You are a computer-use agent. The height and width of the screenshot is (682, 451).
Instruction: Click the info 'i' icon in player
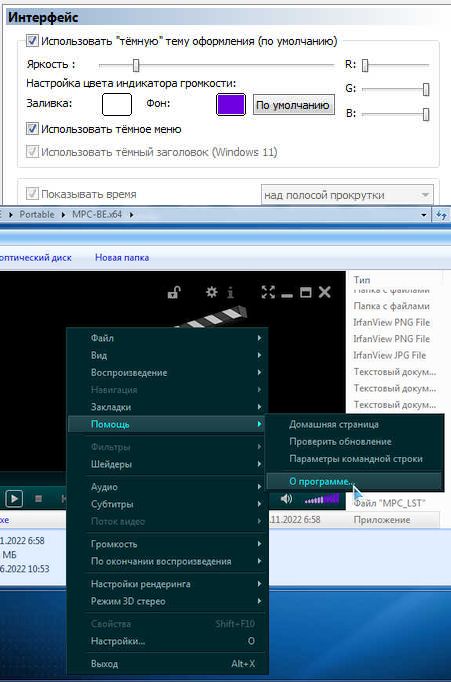pos(231,292)
